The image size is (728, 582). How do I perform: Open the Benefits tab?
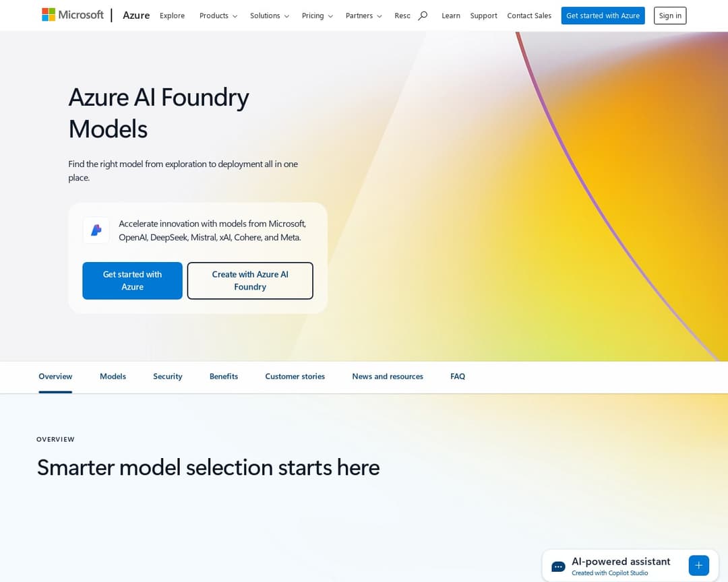coord(224,377)
